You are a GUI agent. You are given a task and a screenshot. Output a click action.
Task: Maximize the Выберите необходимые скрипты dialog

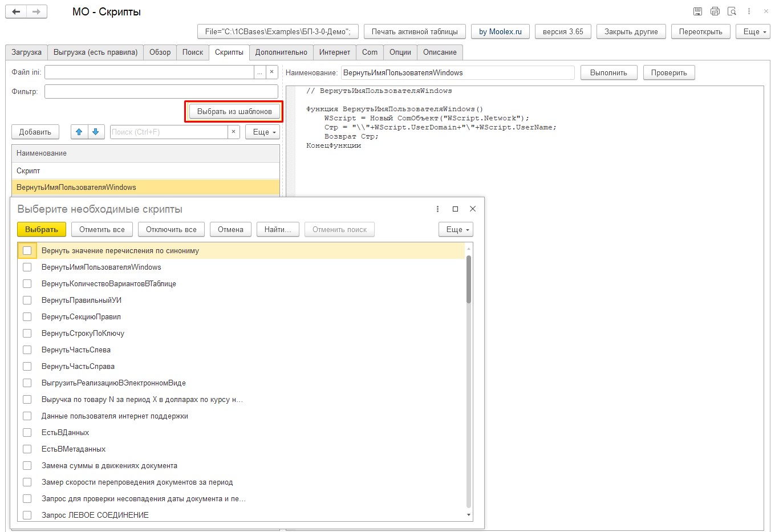click(x=455, y=209)
